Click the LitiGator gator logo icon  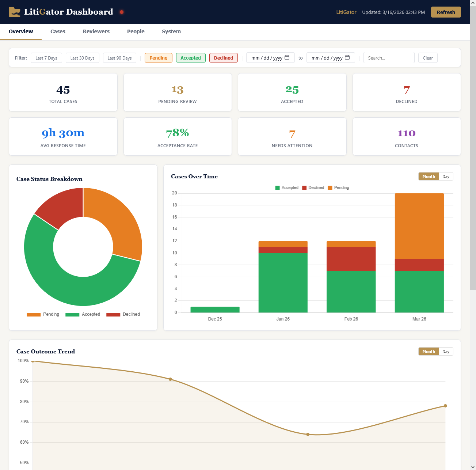pyautogui.click(x=14, y=11)
